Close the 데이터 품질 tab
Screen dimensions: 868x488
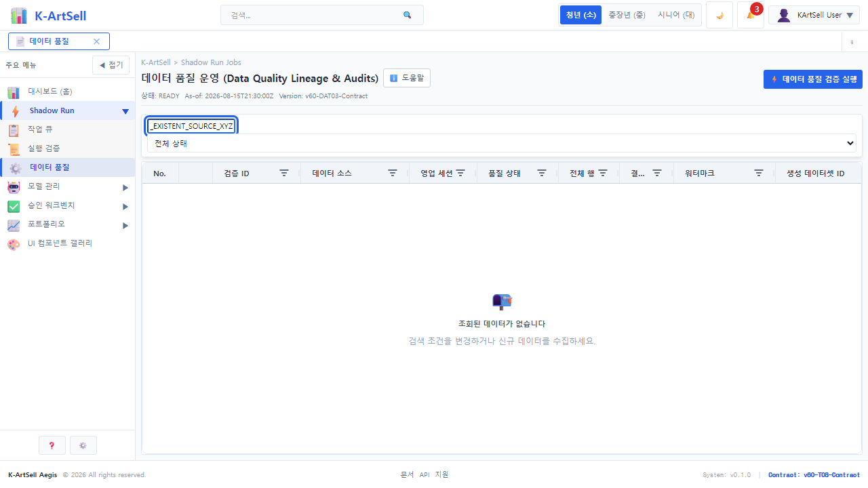coord(96,41)
